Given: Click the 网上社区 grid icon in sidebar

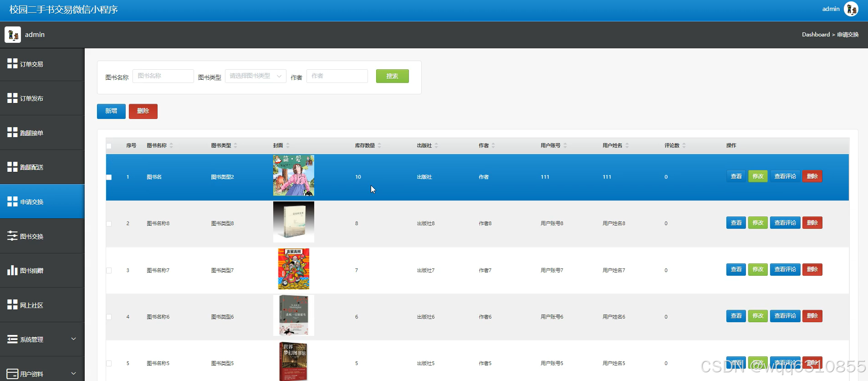Looking at the screenshot, I should coord(12,304).
